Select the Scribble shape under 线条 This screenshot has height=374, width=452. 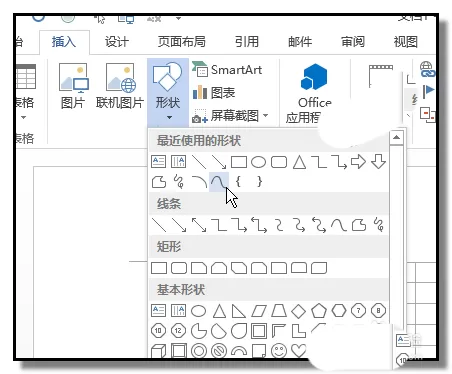[379, 225]
